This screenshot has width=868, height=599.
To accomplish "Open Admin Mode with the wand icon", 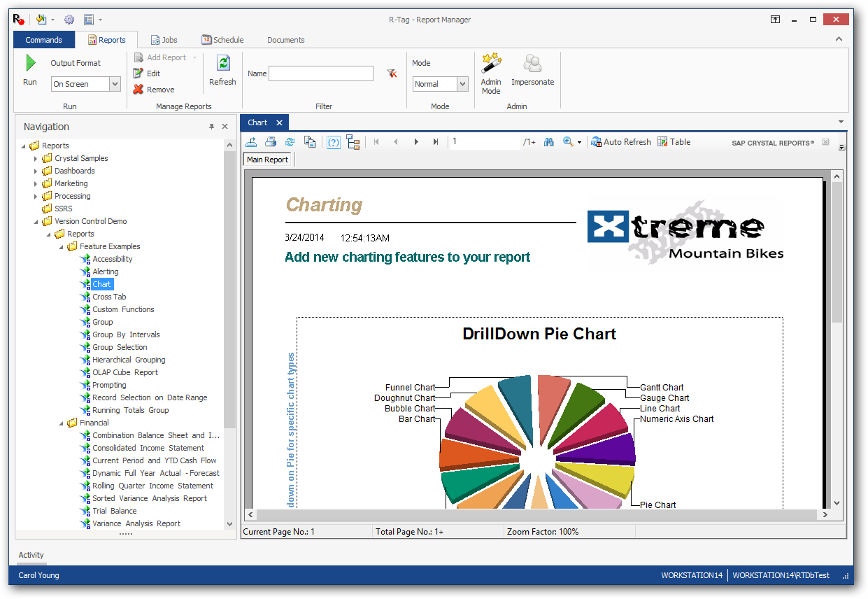I will (x=491, y=64).
